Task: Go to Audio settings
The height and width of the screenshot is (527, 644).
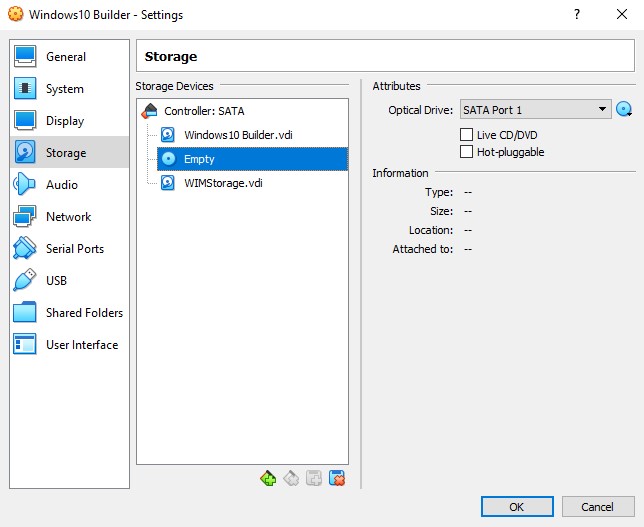Action: click(x=69, y=184)
